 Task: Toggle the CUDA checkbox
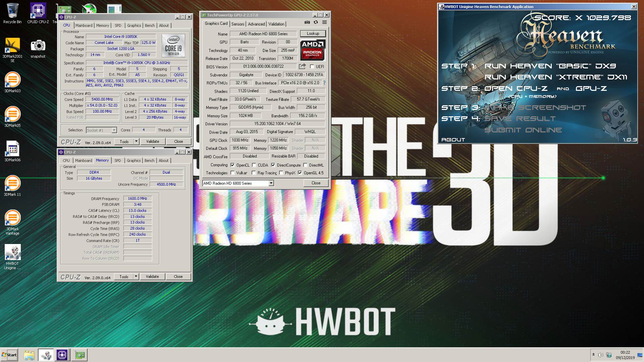click(254, 165)
